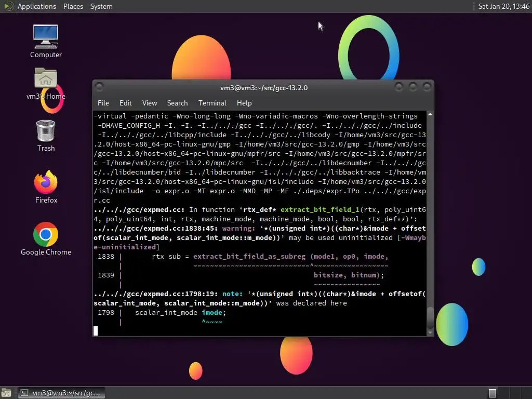Viewport: 532px width, 399px height.
Task: Launch Firefox from the desktop
Action: (x=46, y=187)
